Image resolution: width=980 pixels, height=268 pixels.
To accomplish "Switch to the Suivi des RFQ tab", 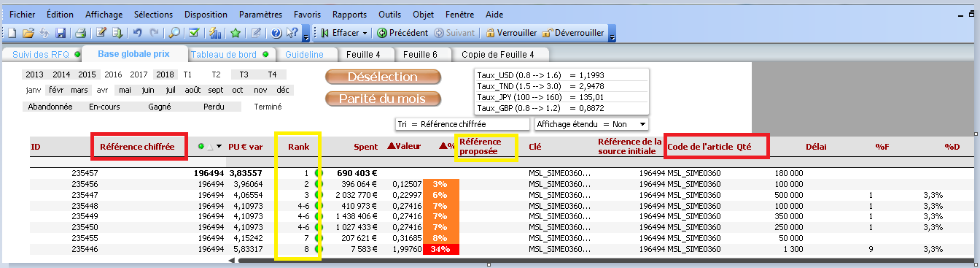I will click(42, 55).
